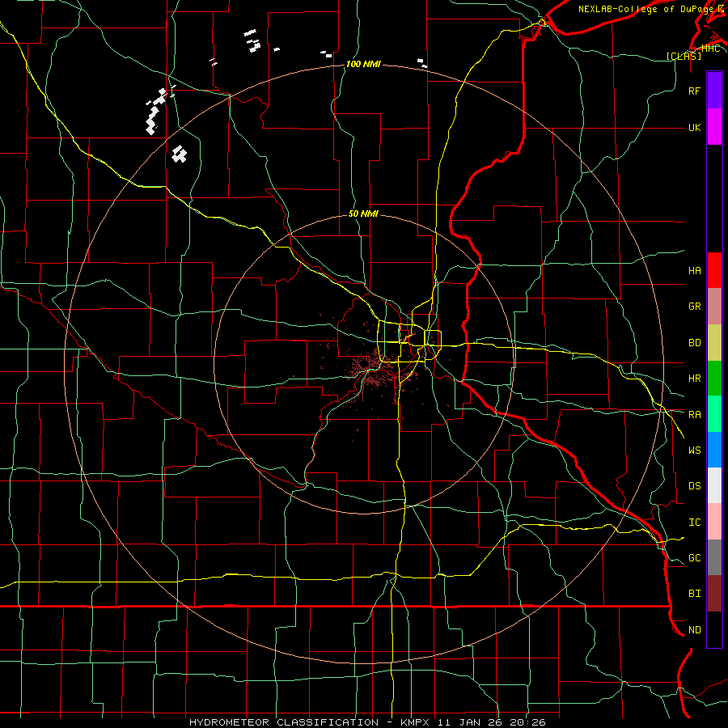Click the BD legend label
Viewport: 728px width, 728px height.
pos(694,343)
